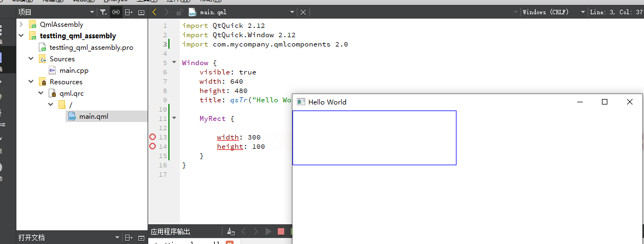Viewport: 644px width, 244px height.
Task: Collapse the Sources folder
Action: (x=31, y=59)
